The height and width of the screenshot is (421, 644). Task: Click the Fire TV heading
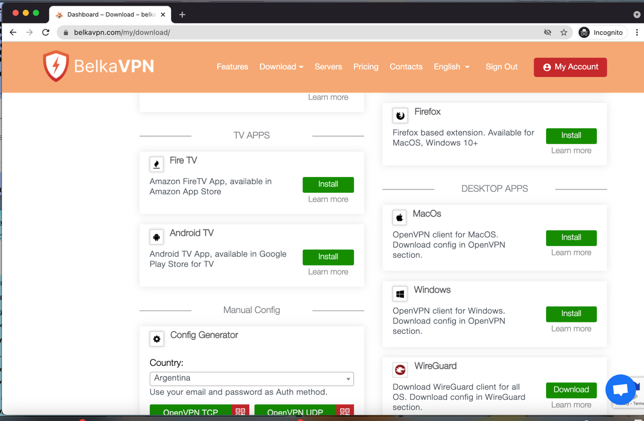pyautogui.click(x=183, y=161)
